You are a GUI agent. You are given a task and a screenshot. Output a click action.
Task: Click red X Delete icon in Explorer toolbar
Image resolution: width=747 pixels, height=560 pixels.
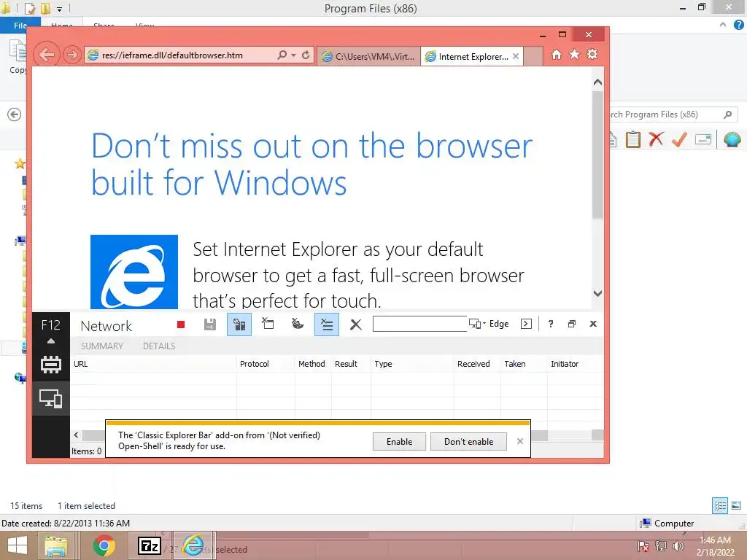656,139
